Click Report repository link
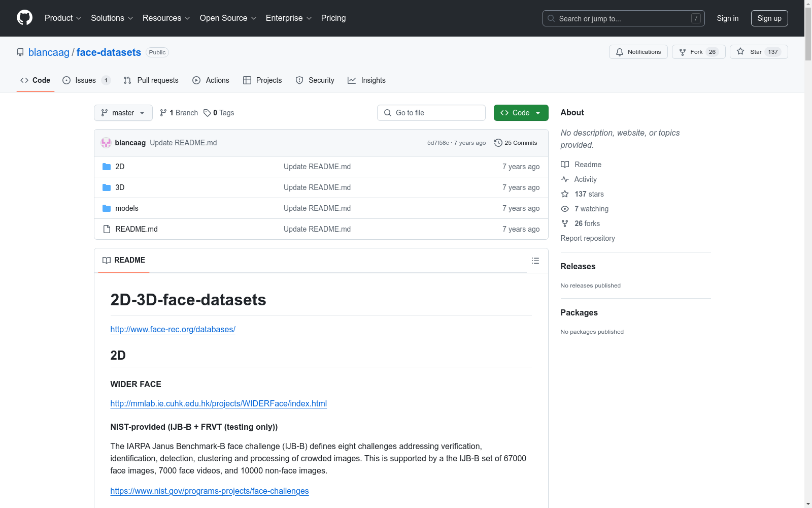The image size is (812, 508). [588, 238]
